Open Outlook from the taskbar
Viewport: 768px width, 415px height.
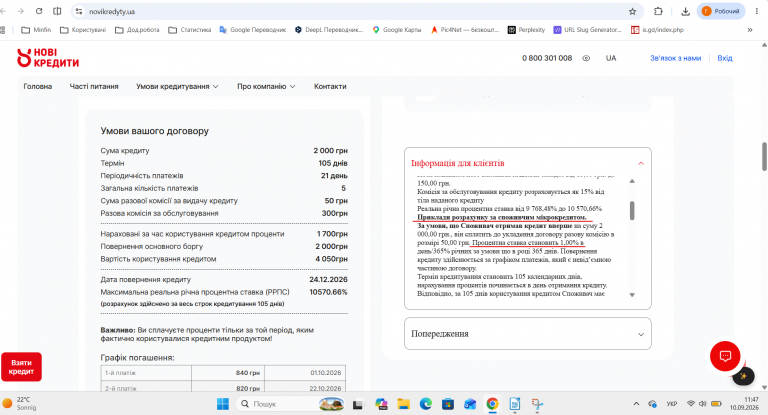pyautogui.click(x=470, y=404)
